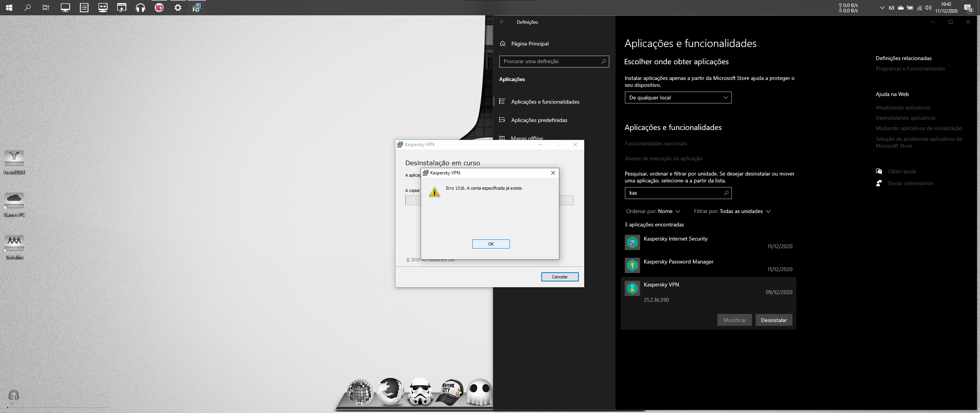Select Kaspersky Password Manager app icon
980x413 pixels.
pyautogui.click(x=632, y=265)
